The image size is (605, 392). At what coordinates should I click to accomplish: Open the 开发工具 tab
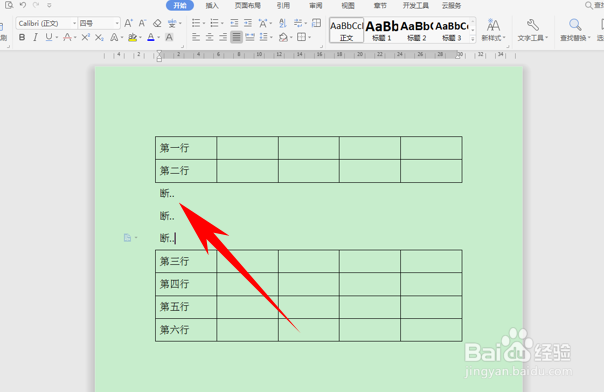pyautogui.click(x=416, y=5)
